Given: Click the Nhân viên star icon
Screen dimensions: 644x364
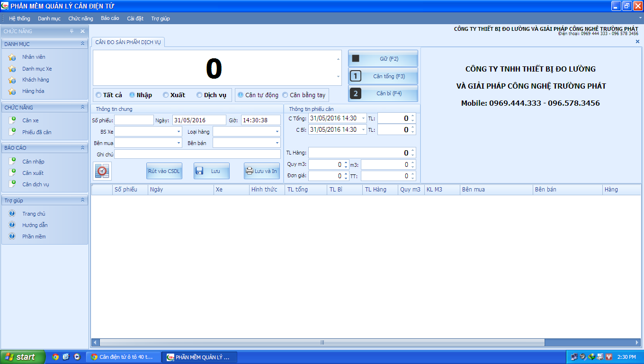Looking at the screenshot, I should (x=12, y=57).
